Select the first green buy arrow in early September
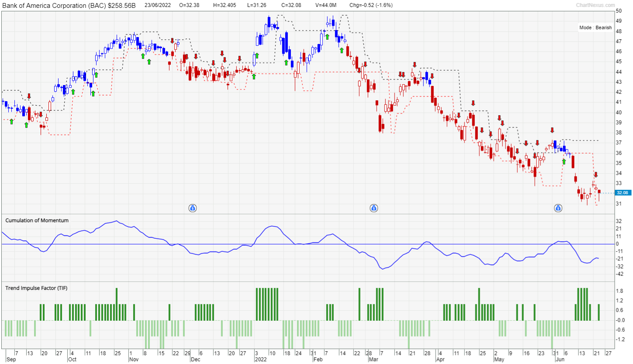The image size is (633, 364). point(12,122)
